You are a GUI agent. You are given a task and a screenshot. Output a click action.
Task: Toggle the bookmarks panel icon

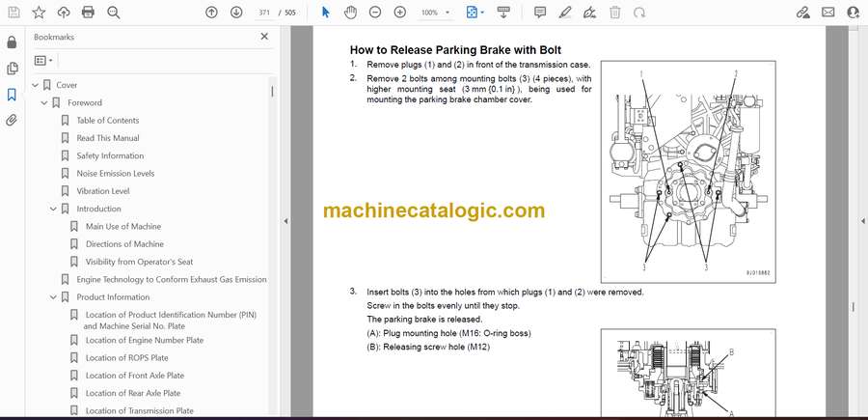coord(12,95)
